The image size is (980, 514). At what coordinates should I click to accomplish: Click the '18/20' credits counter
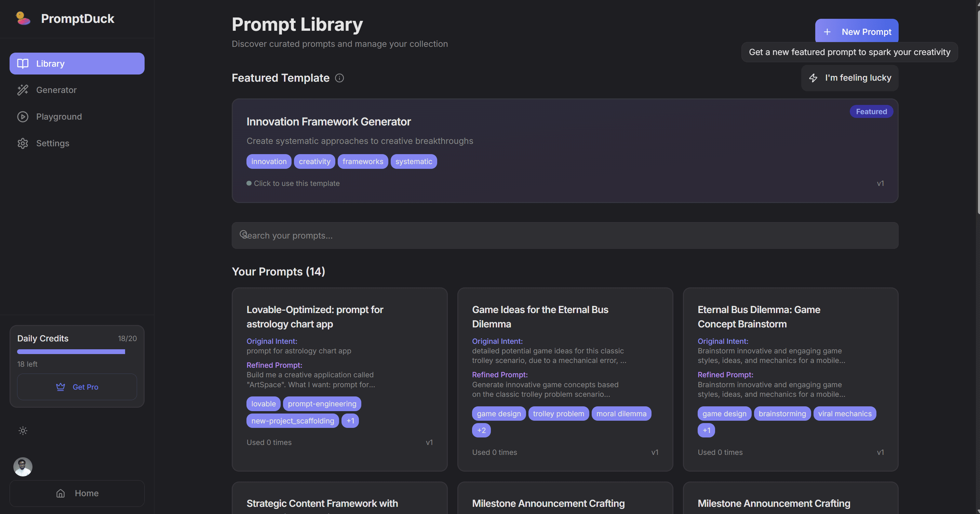point(127,339)
